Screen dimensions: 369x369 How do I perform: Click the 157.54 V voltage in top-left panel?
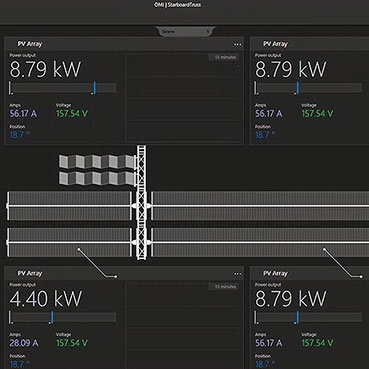coord(72,114)
